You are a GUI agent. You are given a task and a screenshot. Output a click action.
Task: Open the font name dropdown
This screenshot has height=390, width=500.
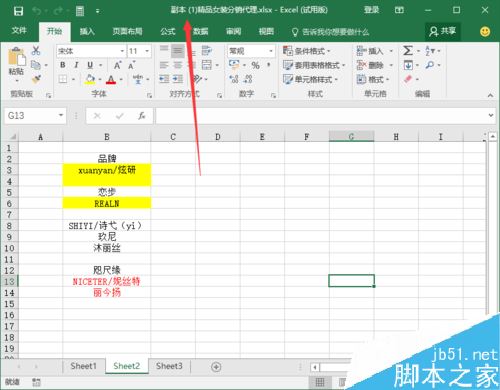tap(122, 51)
